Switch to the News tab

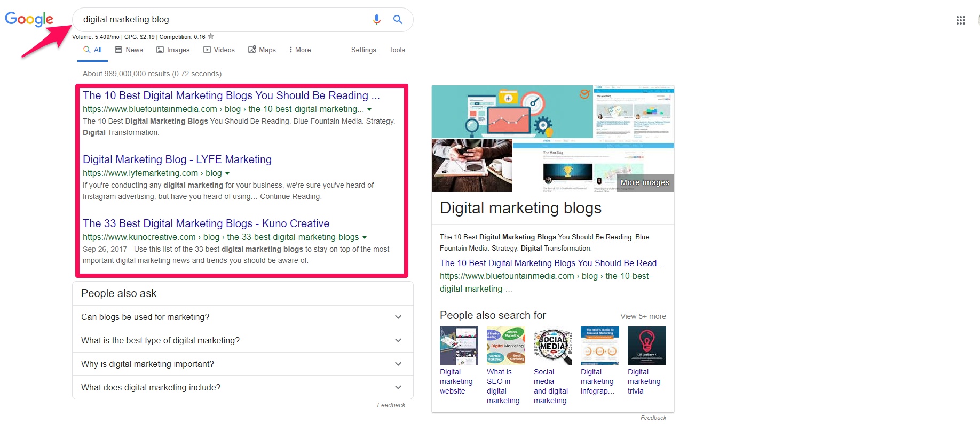point(129,50)
